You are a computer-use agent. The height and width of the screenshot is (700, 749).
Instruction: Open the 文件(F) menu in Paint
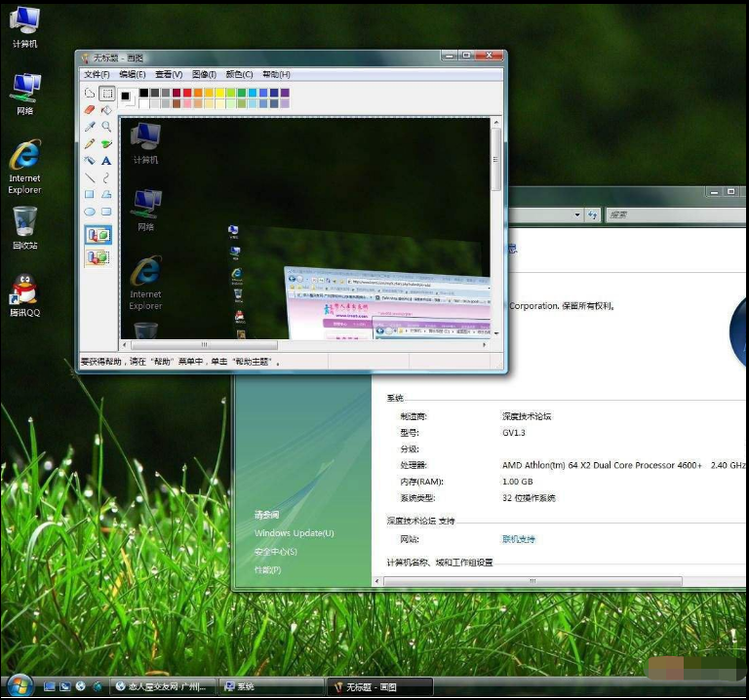[97, 74]
